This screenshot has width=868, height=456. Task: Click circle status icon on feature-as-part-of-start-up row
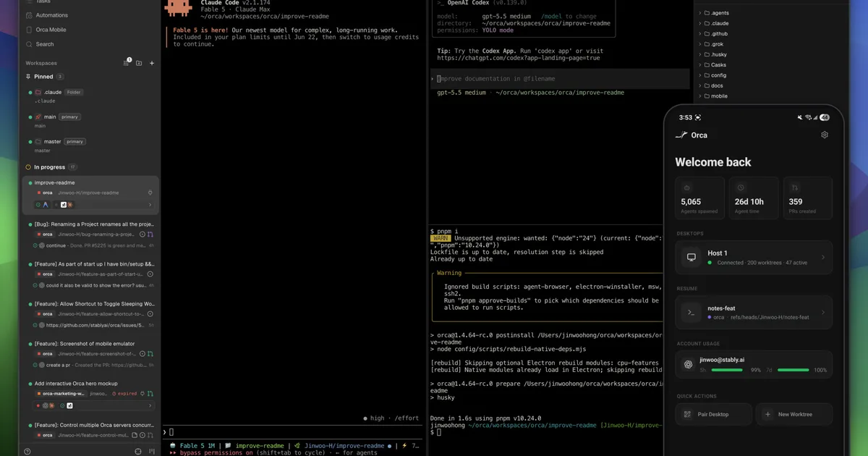[x=150, y=274]
